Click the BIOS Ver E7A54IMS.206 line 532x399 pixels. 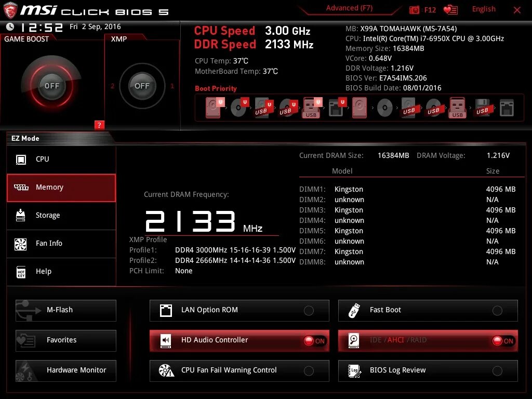pos(386,78)
